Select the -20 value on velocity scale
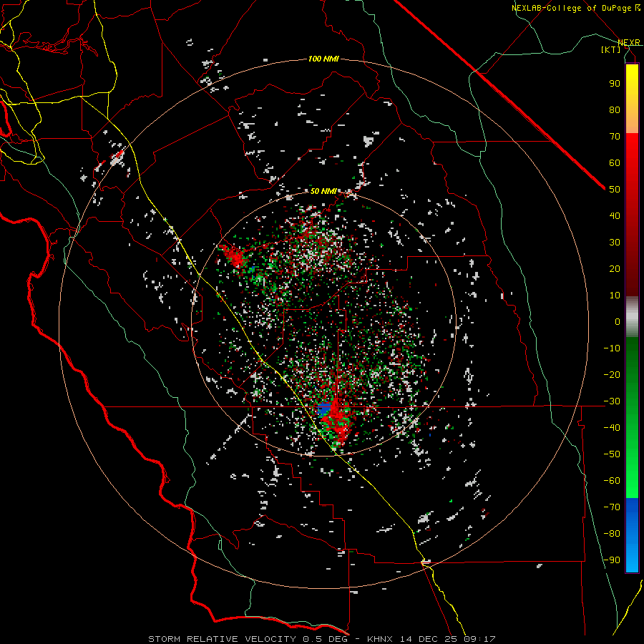The width and height of the screenshot is (644, 644). 612,375
